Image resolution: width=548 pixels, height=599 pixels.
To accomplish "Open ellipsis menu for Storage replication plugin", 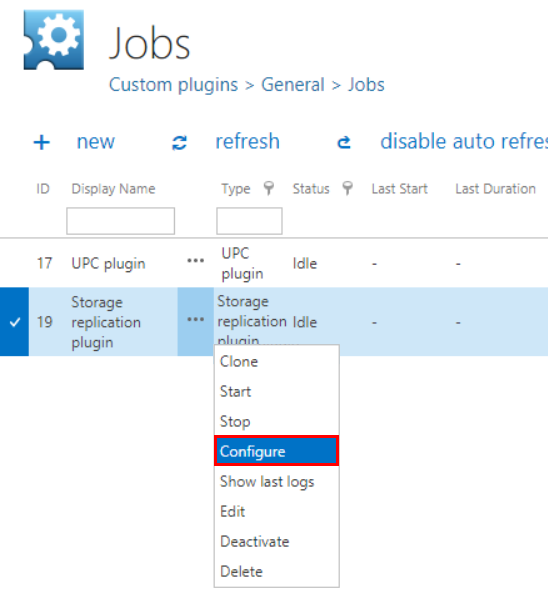I will click(195, 319).
